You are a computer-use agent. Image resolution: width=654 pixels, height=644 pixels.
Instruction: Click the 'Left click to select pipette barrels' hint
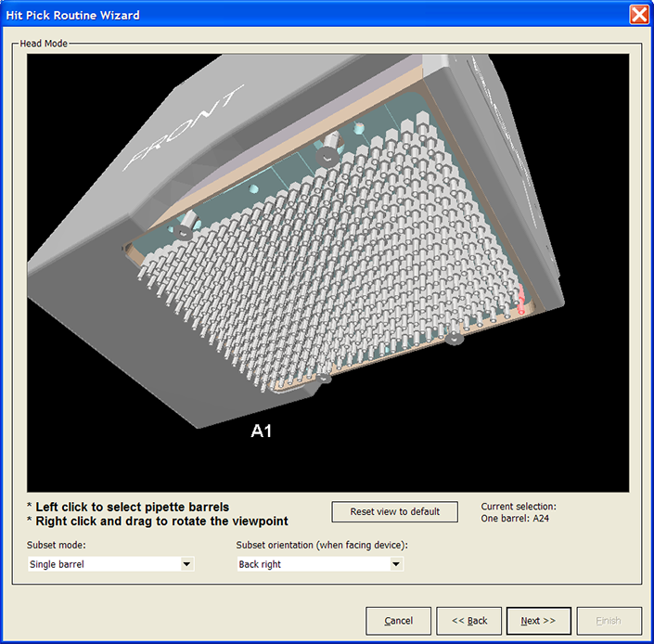point(128,508)
